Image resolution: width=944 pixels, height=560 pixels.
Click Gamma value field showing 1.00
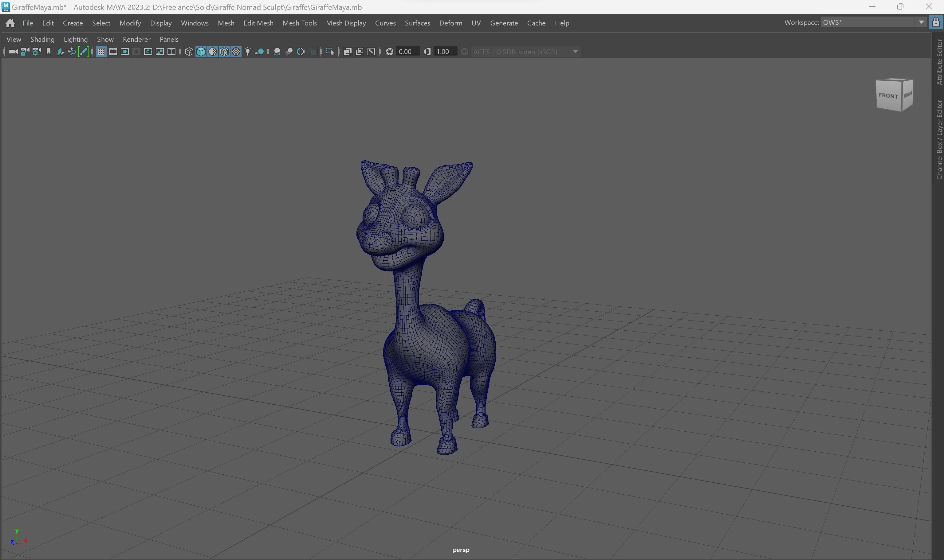(x=446, y=52)
